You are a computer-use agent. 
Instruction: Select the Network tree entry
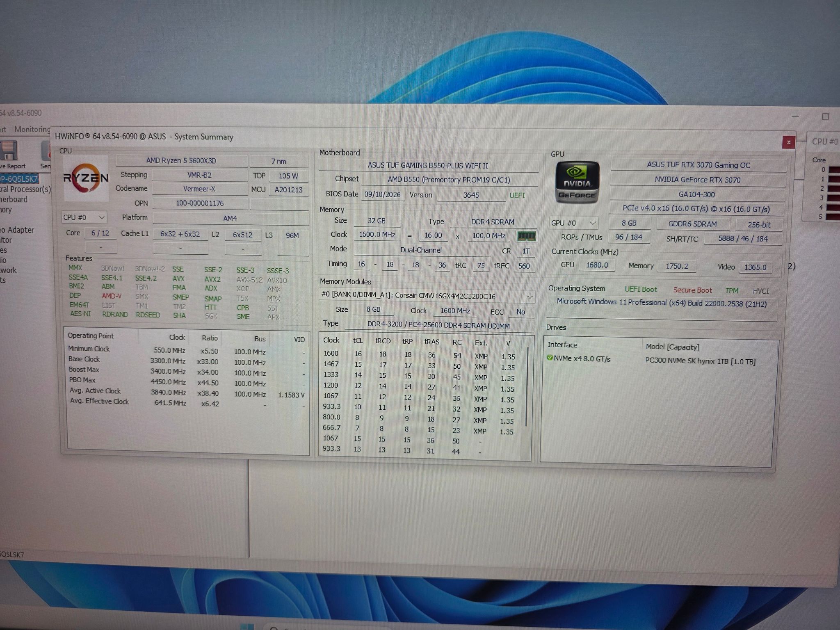coord(9,270)
